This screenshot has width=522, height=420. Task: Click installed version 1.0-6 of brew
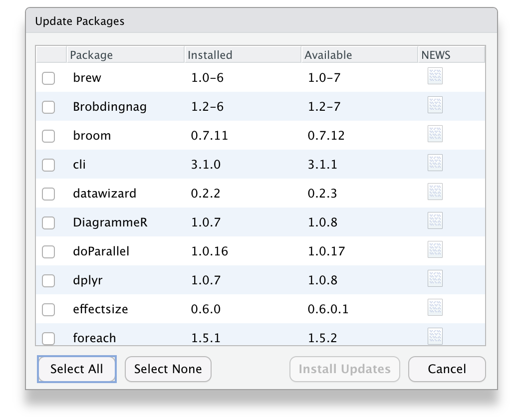pos(207,78)
